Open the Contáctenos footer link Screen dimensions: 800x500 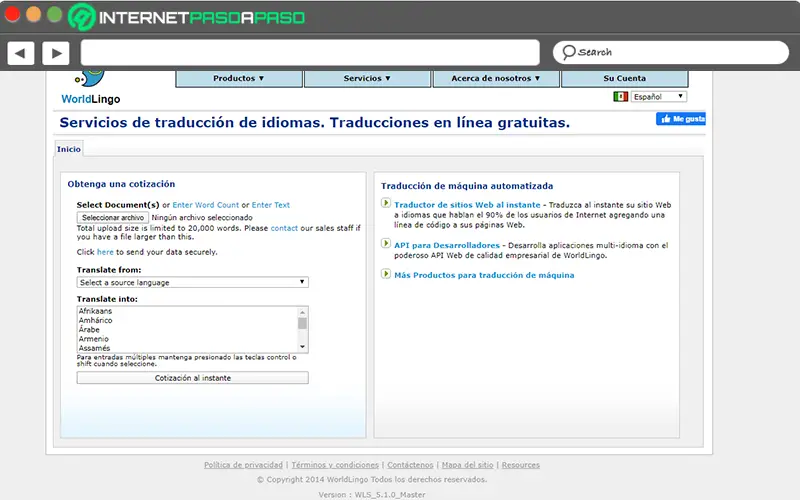(410, 465)
